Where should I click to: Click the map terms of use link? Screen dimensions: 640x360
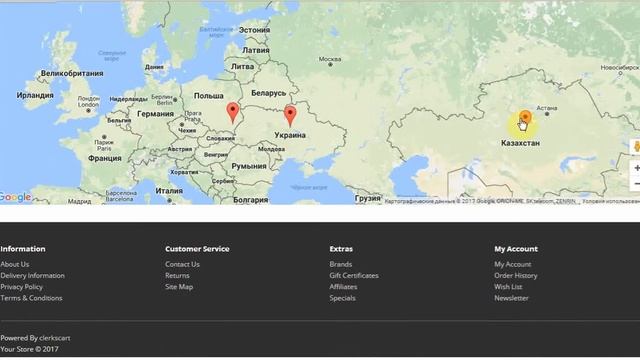click(x=611, y=201)
